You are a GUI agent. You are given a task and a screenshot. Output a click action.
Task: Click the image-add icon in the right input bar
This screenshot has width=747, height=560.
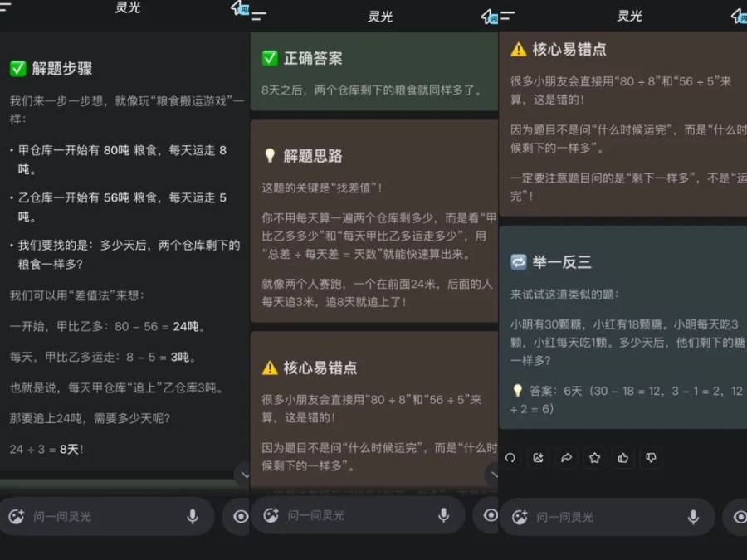[520, 517]
